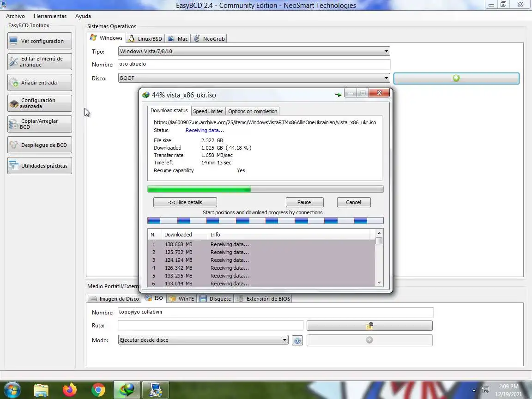
Task: Click the help icon next to Modo
Action: pyautogui.click(x=297, y=340)
